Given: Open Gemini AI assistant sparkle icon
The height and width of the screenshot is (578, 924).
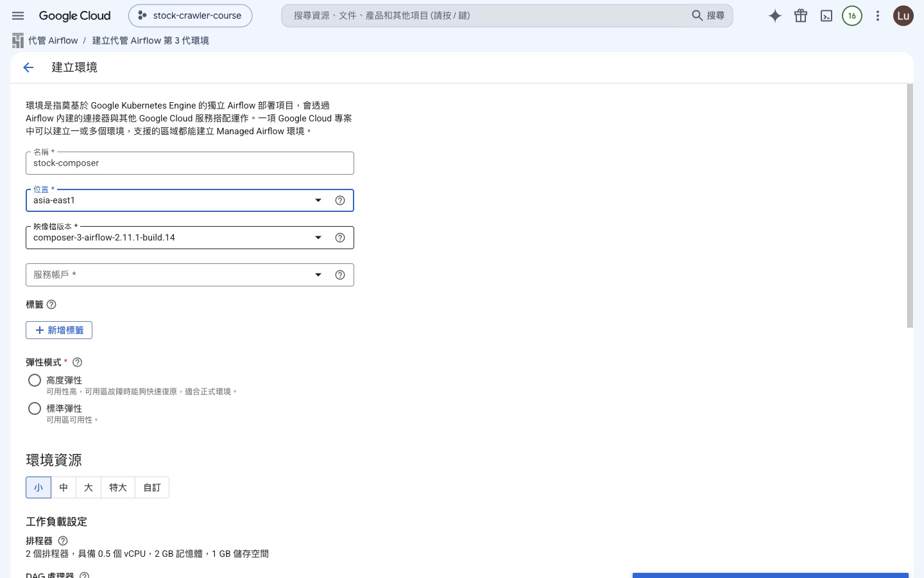Looking at the screenshot, I should [x=775, y=15].
